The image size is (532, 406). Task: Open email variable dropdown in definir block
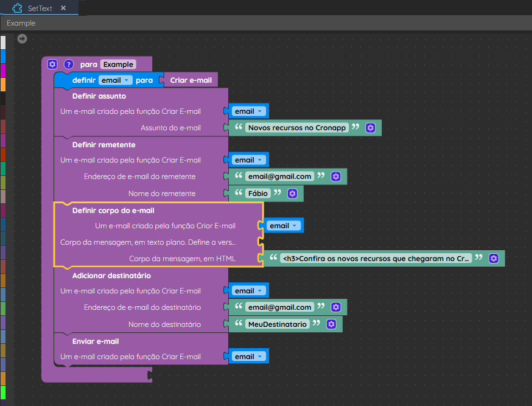coord(116,80)
